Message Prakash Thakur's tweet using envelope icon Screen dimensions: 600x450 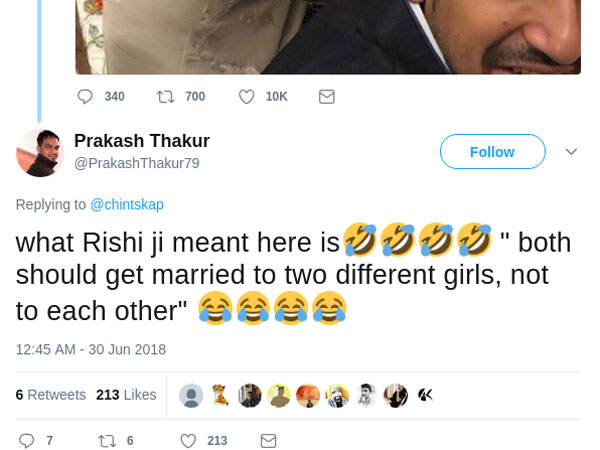pyautogui.click(x=268, y=440)
